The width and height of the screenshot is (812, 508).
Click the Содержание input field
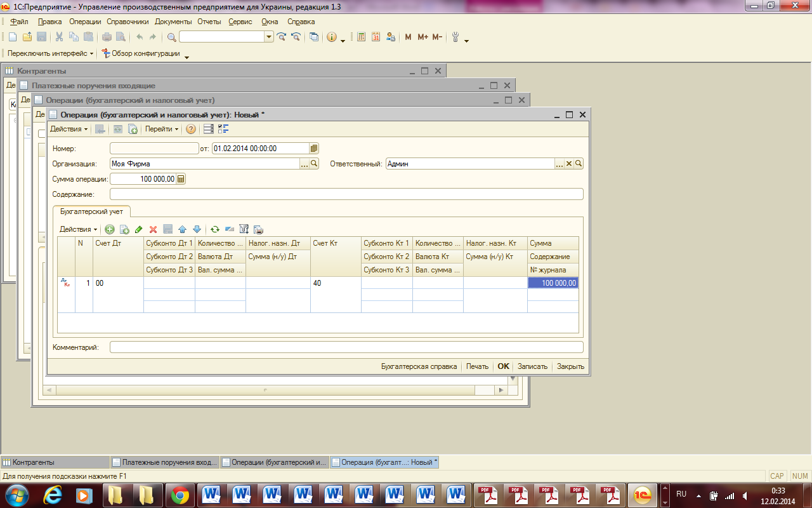[x=346, y=194]
